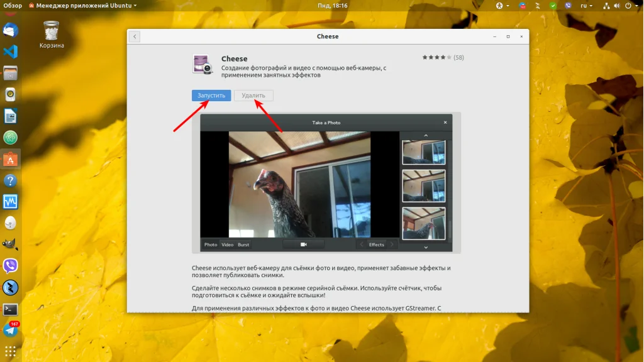644x362 pixels.
Task: Open the ru keyboard layout dropdown
Action: click(x=586, y=5)
